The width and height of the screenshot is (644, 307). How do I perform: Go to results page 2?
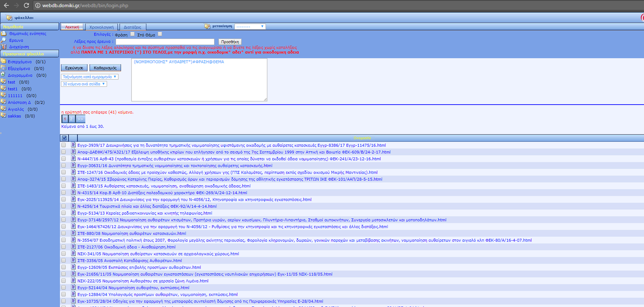(x=71, y=119)
